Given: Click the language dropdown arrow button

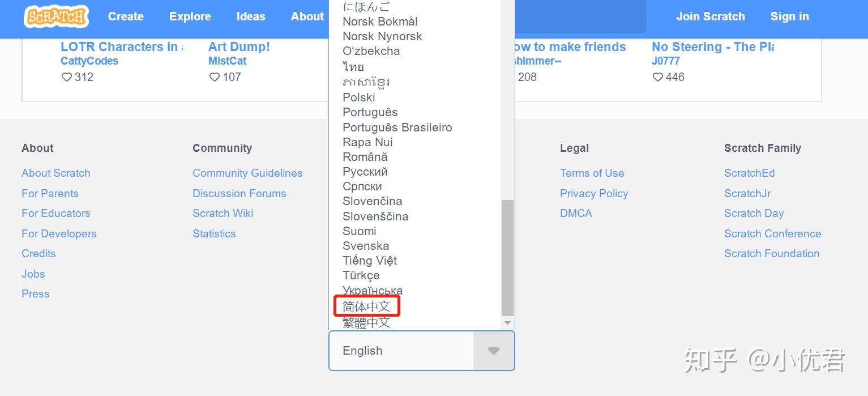Looking at the screenshot, I should (x=494, y=351).
